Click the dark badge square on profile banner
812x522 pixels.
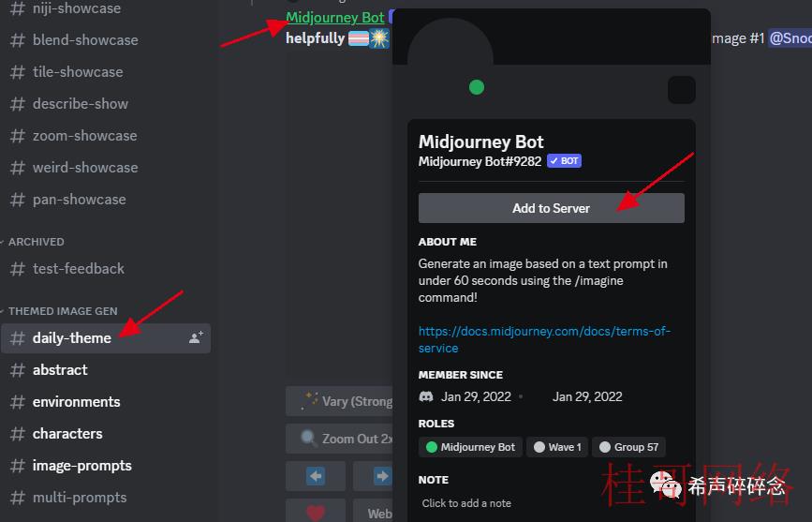[x=682, y=90]
